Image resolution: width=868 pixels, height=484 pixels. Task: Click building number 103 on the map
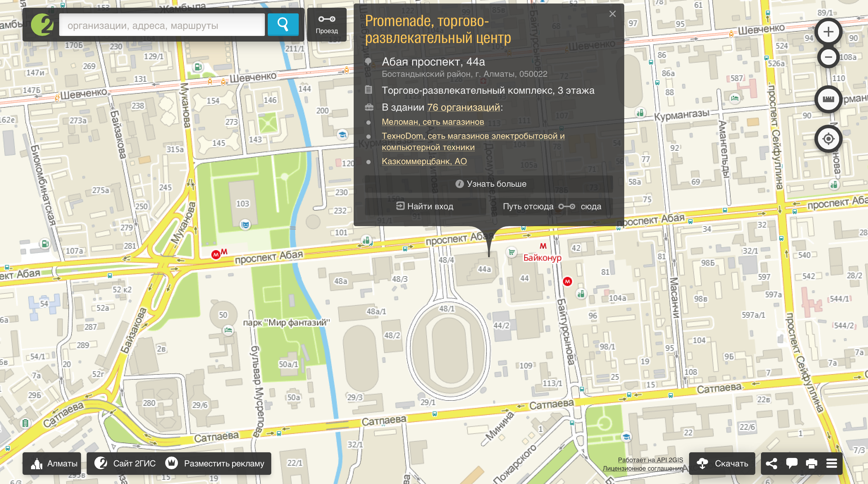pos(242,204)
